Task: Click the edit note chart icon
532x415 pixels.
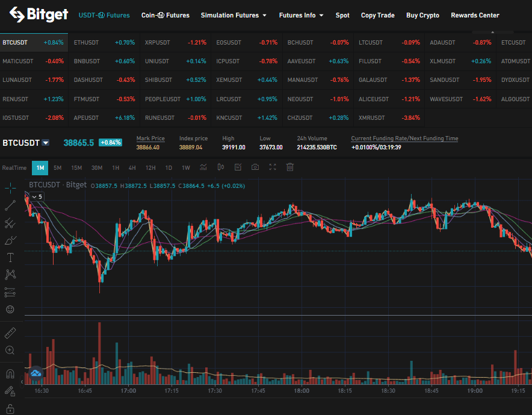Action: 238,167
